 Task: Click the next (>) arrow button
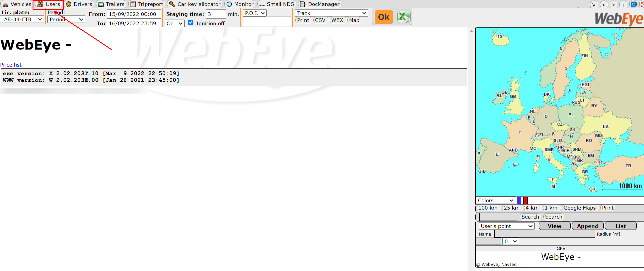point(613,4)
